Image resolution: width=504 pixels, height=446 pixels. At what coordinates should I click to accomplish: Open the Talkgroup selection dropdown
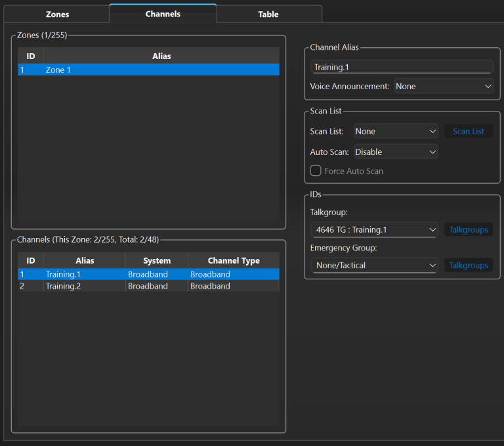[374, 230]
